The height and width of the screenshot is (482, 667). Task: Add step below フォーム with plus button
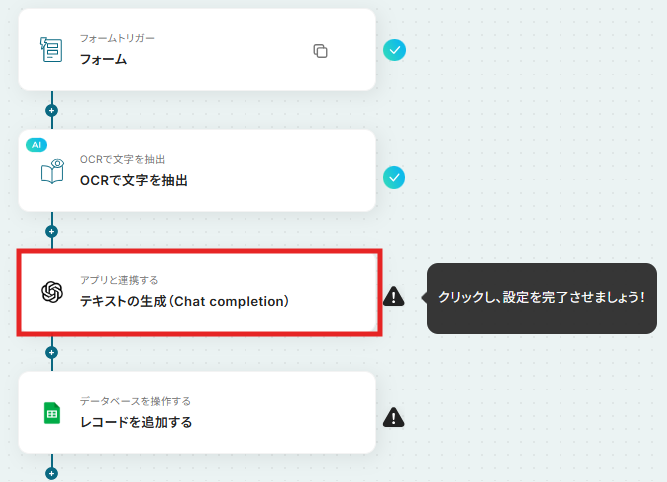click(x=51, y=111)
